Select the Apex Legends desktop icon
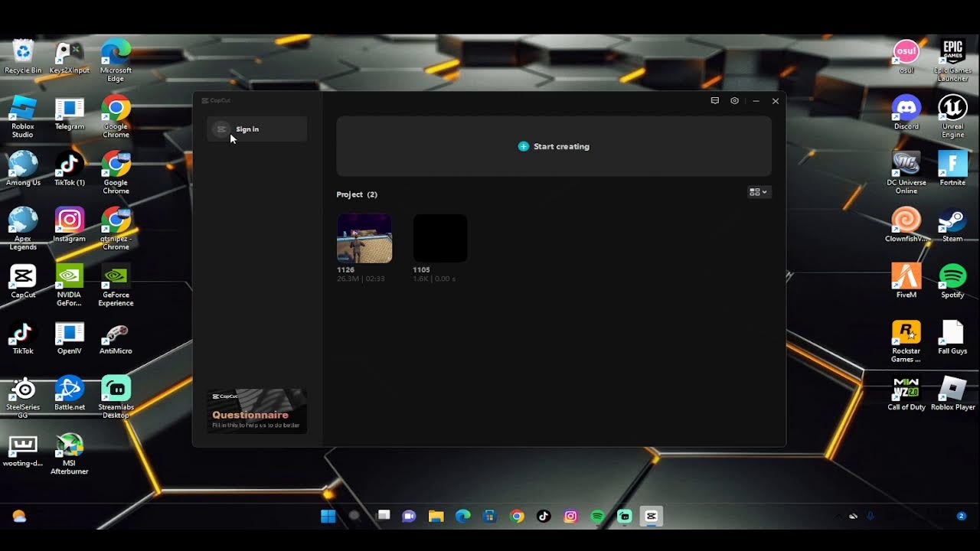Viewport: 980px width, 551px height. [23, 229]
